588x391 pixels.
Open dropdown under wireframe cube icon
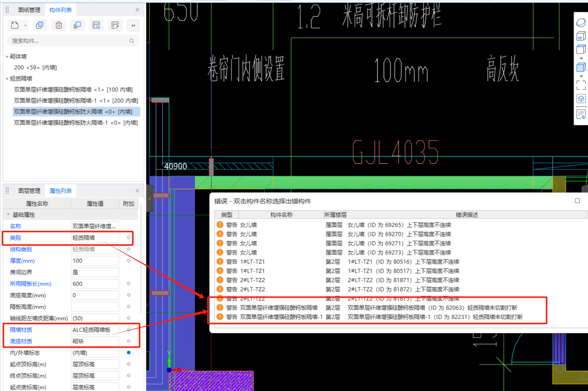581,58
